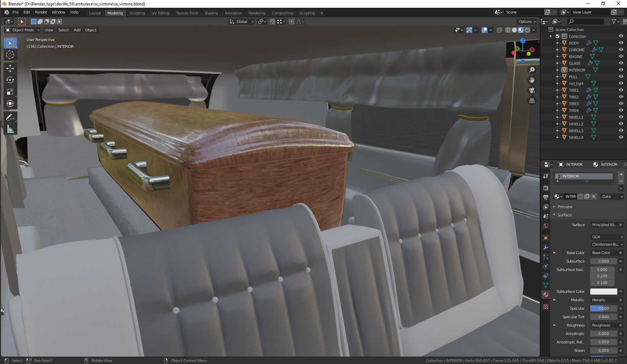Select the Select Box tool
627x364 pixels.
10,43
